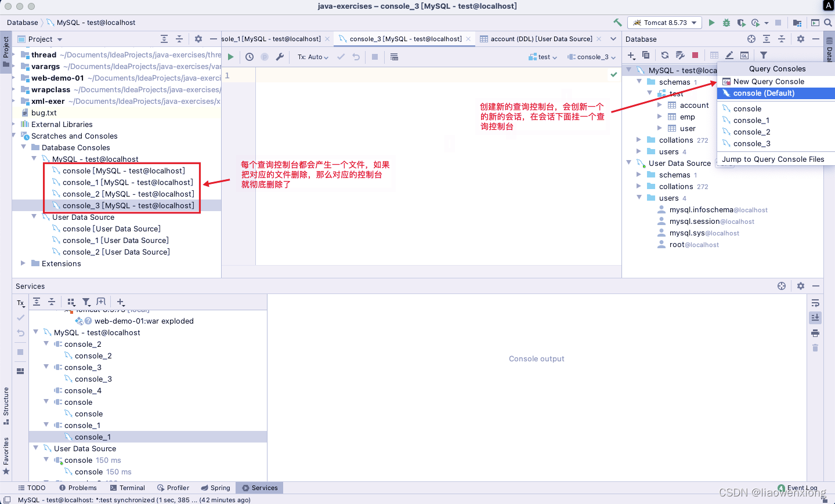Click the In-Editor Results table icon
The height and width of the screenshot is (504, 835).
point(395,57)
